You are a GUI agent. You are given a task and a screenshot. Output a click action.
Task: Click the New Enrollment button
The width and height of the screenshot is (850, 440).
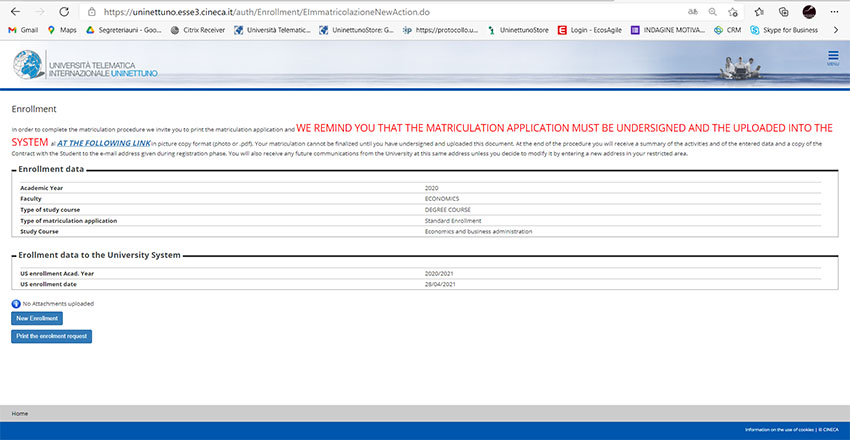(x=38, y=318)
